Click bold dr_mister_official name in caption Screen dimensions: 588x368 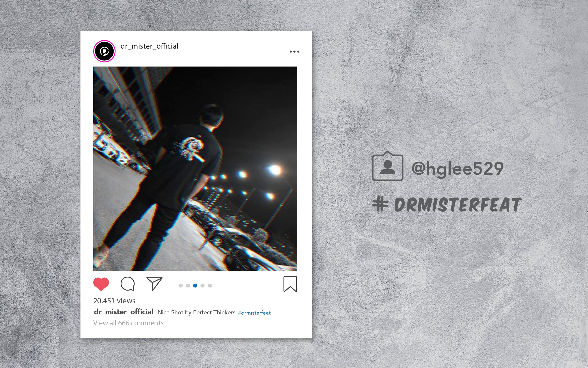pyautogui.click(x=123, y=312)
